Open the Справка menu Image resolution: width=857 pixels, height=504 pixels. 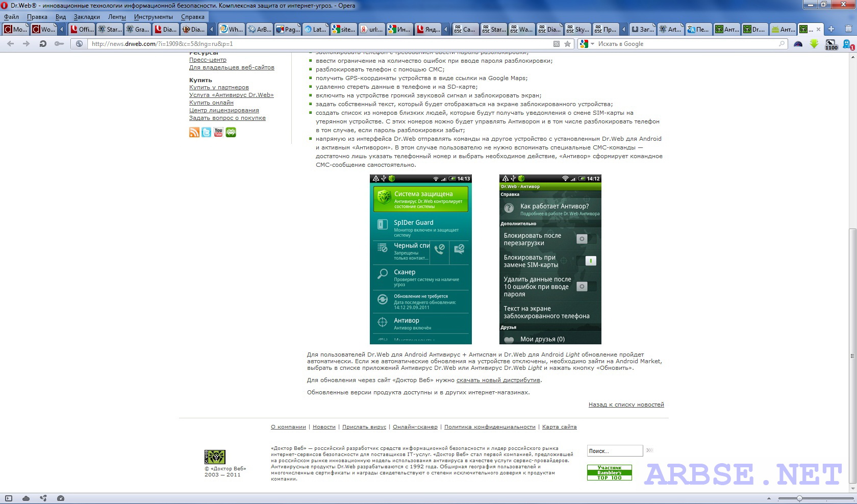point(193,17)
